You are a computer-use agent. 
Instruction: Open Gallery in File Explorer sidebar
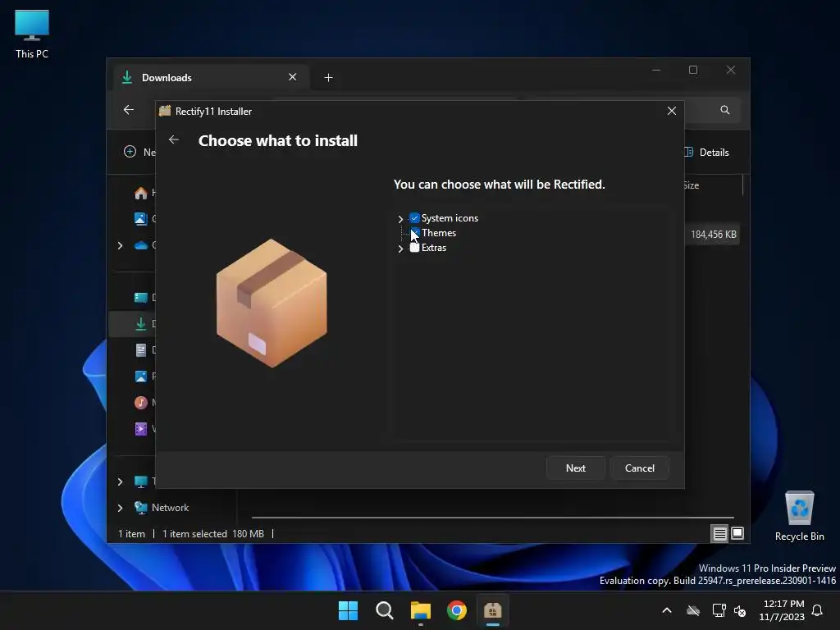tap(141, 218)
